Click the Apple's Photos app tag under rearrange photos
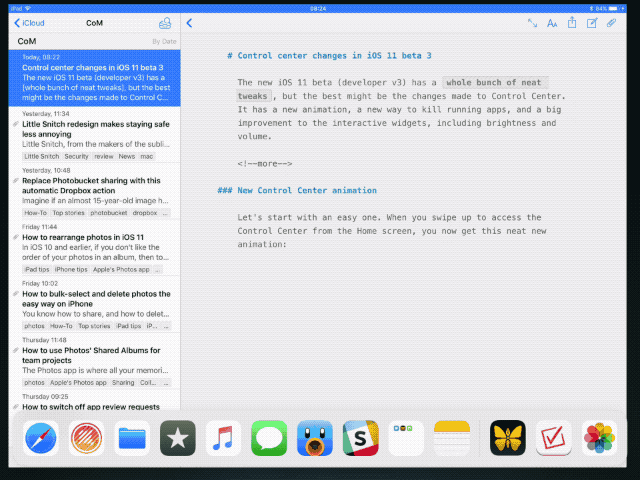Image resolution: width=640 pixels, height=480 pixels. [x=121, y=269]
